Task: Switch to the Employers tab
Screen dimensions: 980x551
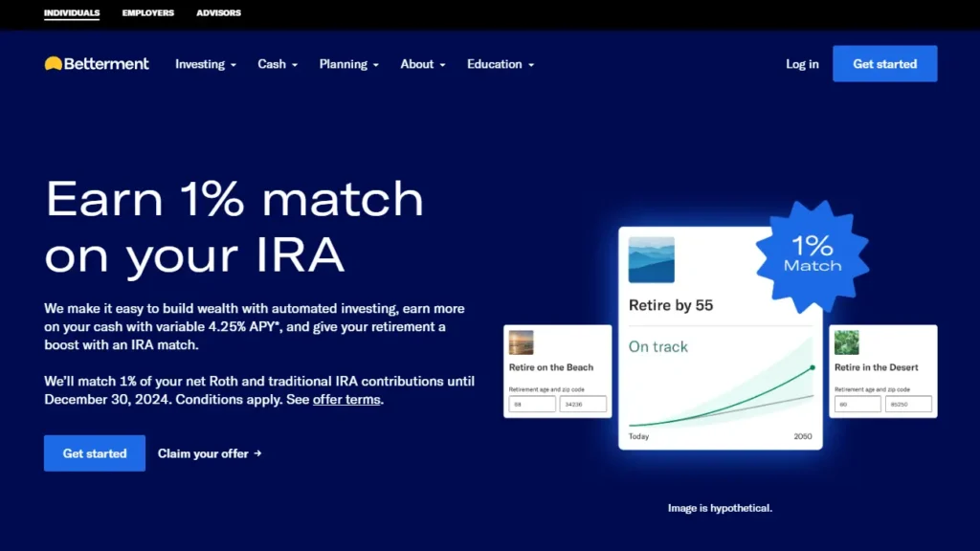Action: [147, 13]
